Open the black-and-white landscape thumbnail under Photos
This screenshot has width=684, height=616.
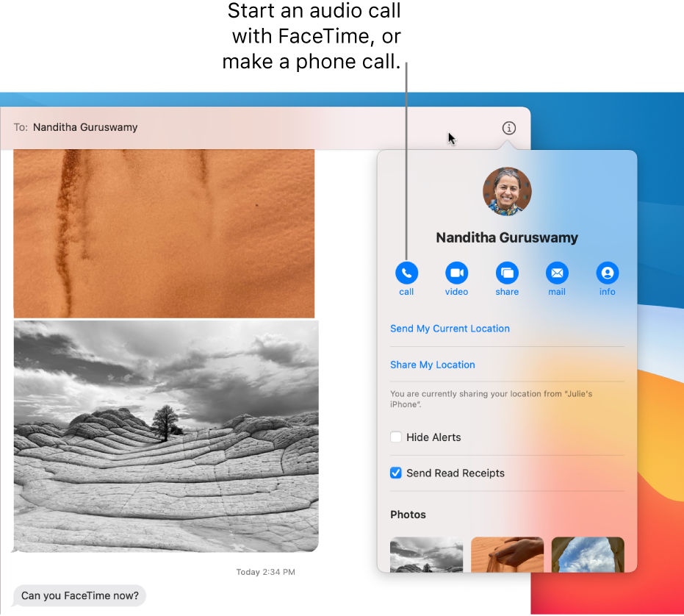(x=426, y=554)
